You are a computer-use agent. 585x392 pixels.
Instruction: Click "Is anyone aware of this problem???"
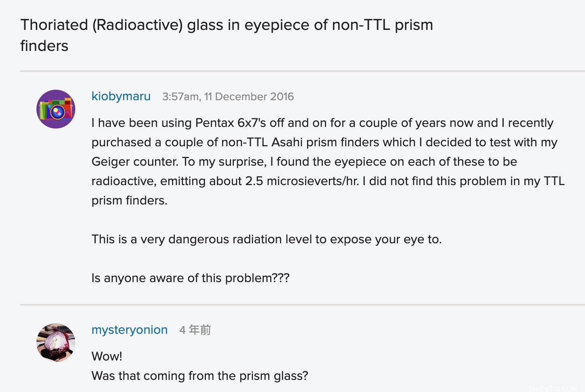[x=191, y=278]
